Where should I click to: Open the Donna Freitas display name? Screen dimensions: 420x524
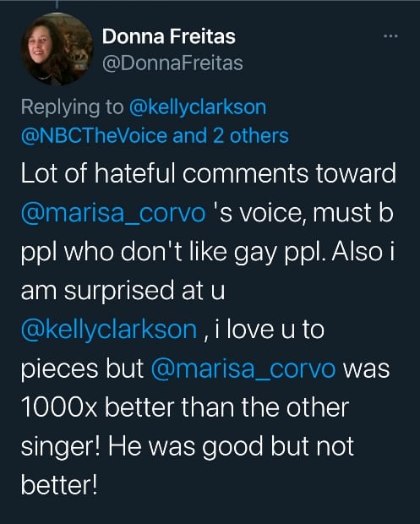(x=169, y=36)
